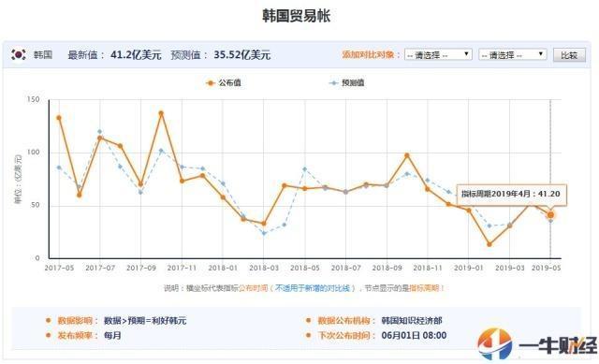Click the orange 公布时间 text in the note
This screenshot has width=599, height=364.
(x=254, y=288)
